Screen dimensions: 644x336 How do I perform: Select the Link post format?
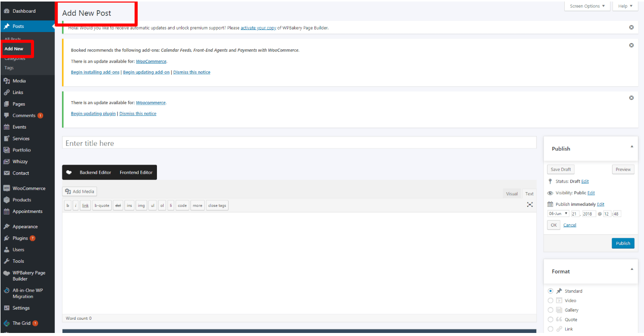tap(551, 329)
